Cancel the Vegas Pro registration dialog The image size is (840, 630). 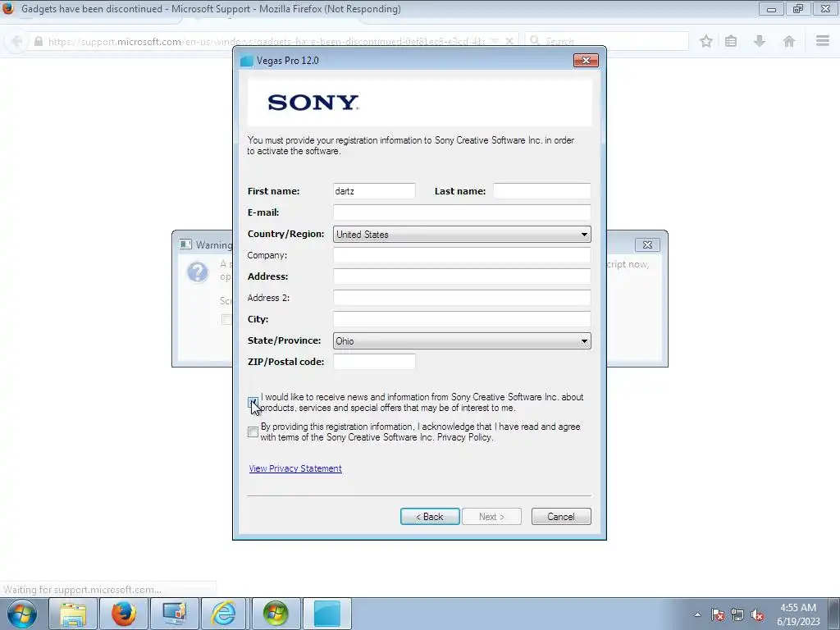[x=561, y=517]
